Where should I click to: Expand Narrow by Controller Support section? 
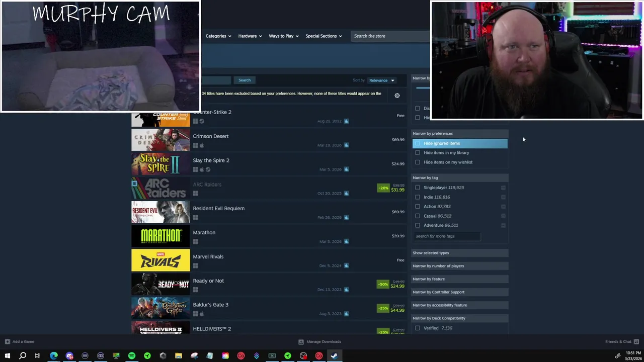click(460, 292)
